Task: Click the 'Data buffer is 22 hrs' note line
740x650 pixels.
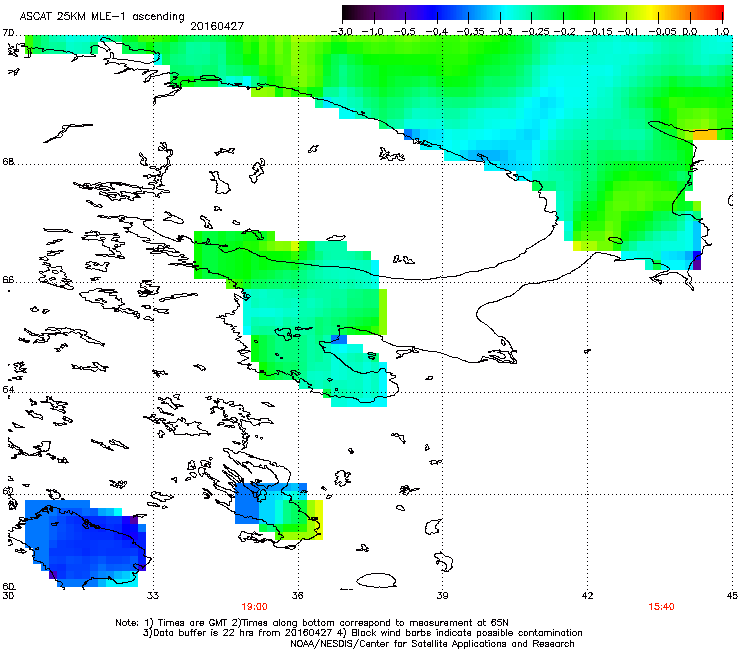Action: [x=362, y=633]
